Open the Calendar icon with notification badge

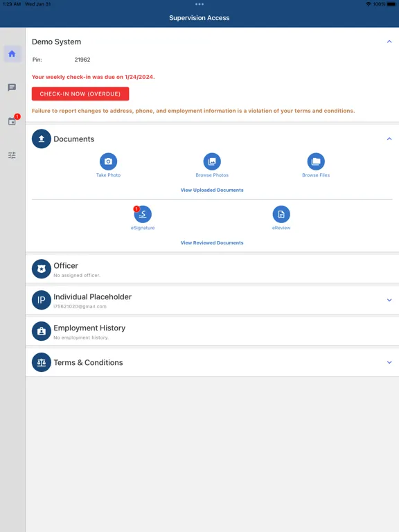12,121
